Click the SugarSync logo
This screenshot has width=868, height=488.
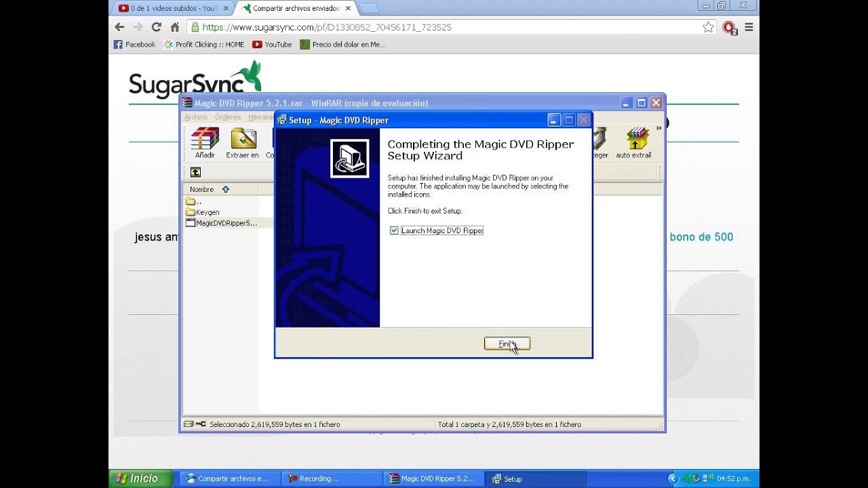tap(195, 80)
